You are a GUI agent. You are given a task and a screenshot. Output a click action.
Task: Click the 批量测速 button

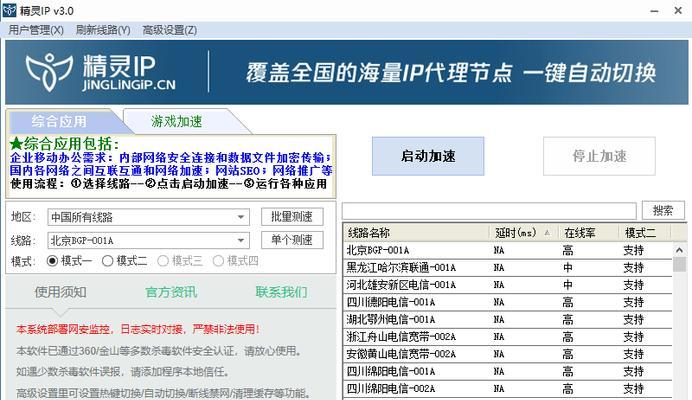tap(292, 217)
